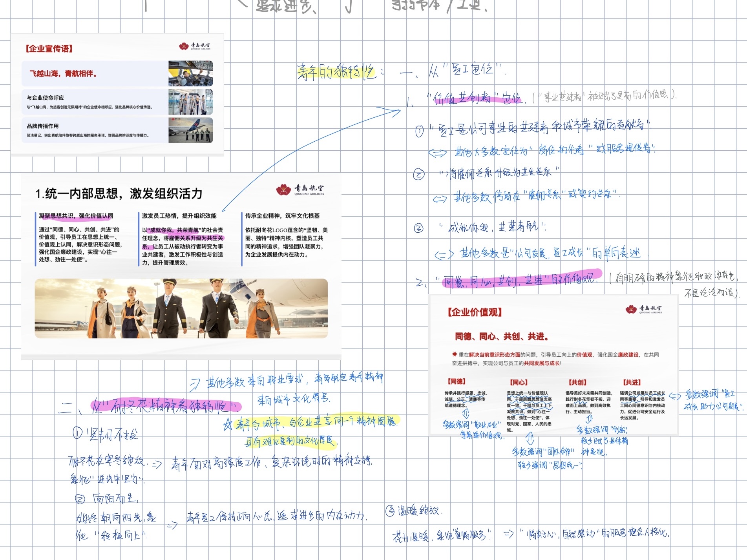This screenshot has width=747, height=560.
Task: Tap the 【共创】 label on the values slide
Action: (577, 382)
